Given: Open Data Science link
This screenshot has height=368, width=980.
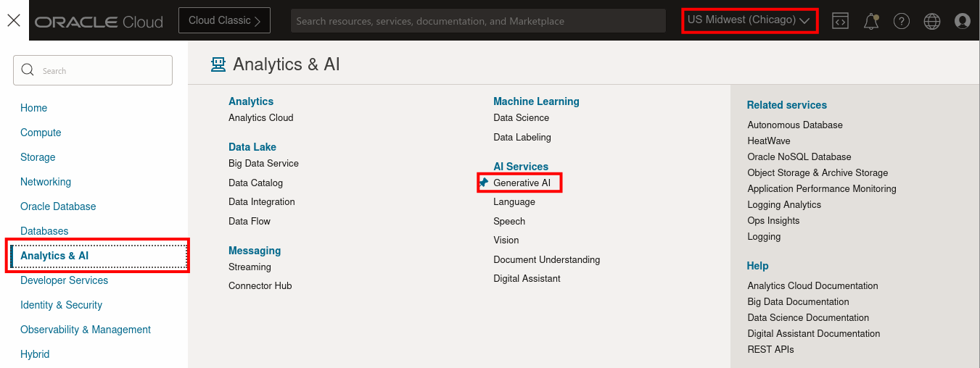Looking at the screenshot, I should coord(522,117).
